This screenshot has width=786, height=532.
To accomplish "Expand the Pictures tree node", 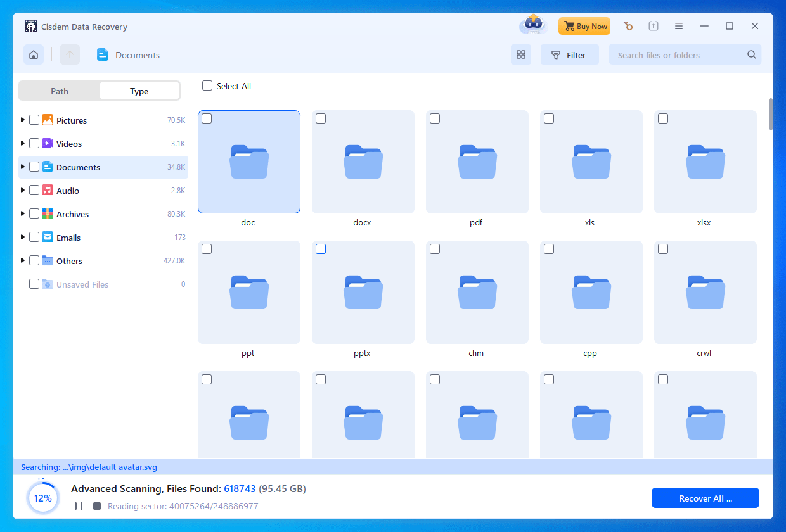I will (x=23, y=120).
